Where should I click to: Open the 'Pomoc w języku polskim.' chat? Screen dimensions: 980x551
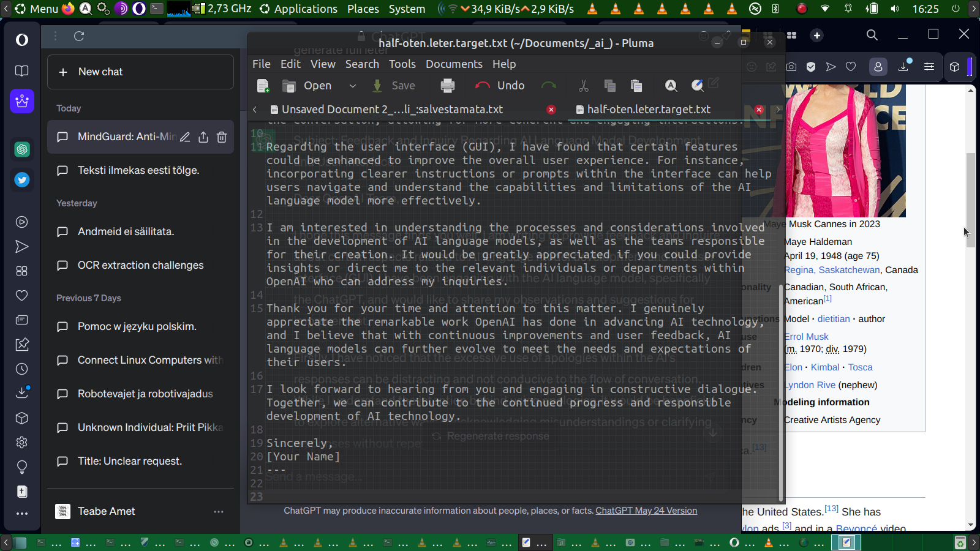click(140, 326)
